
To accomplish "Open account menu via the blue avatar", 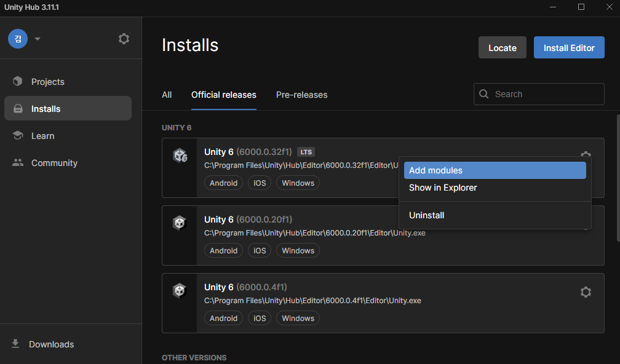I will point(18,39).
